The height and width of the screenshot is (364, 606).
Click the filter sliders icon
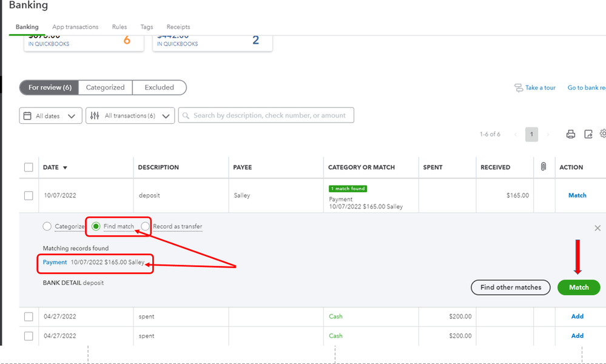pos(95,115)
